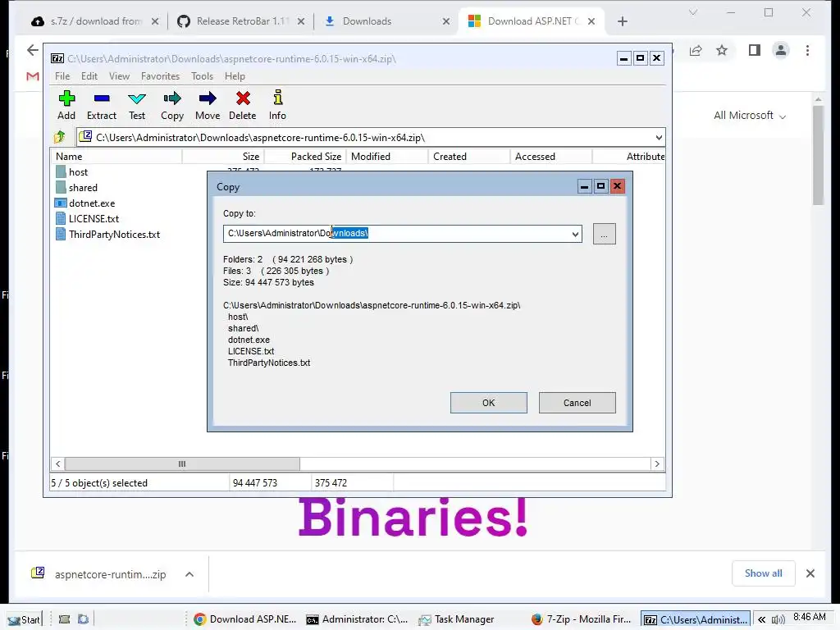Screen dimensions: 840x630
Task: Expand the downloaded zip options chevron
Action: click(189, 574)
